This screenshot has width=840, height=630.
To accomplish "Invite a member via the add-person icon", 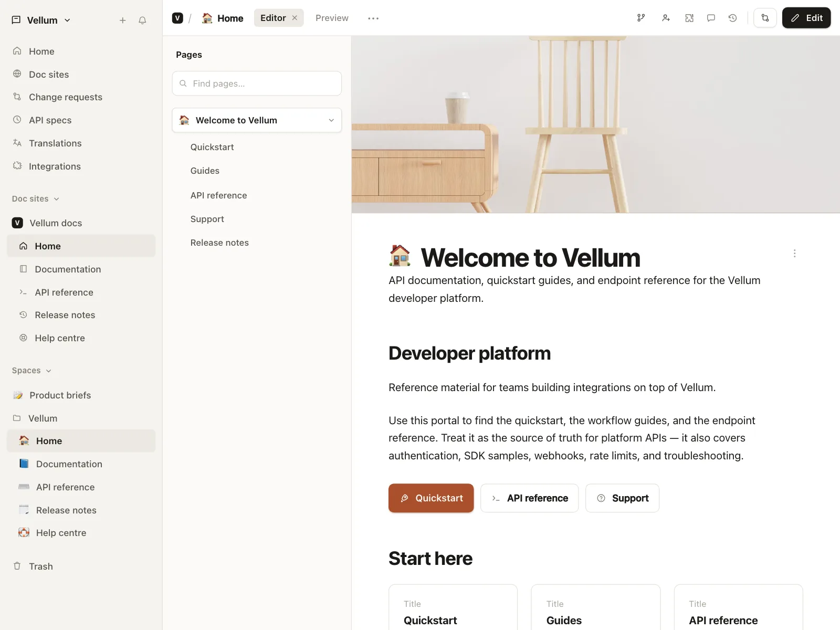I will pos(666,18).
